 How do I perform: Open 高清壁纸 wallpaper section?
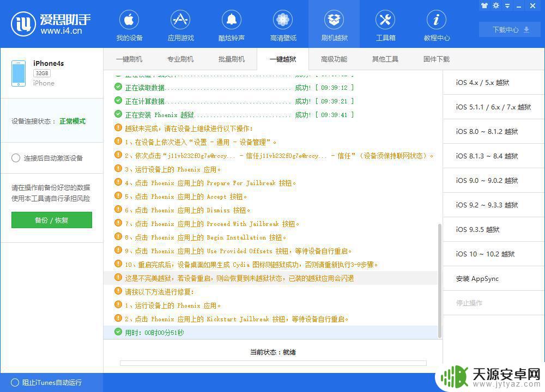pyautogui.click(x=283, y=25)
